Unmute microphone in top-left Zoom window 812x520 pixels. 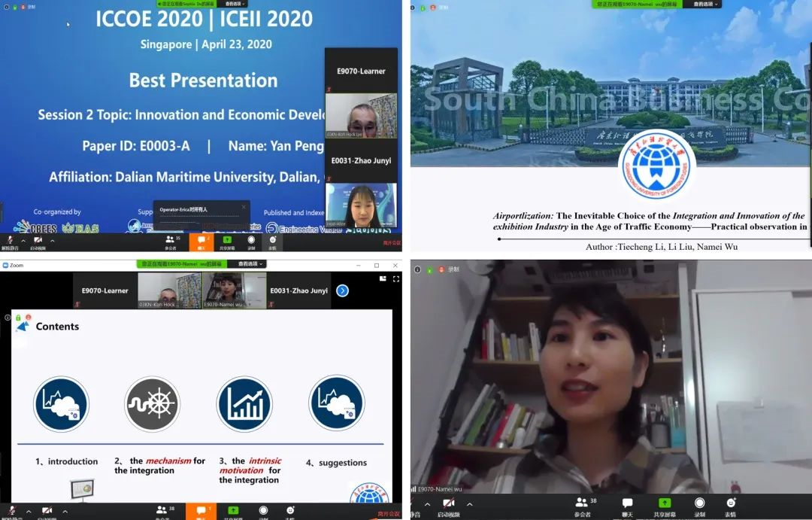(x=9, y=242)
